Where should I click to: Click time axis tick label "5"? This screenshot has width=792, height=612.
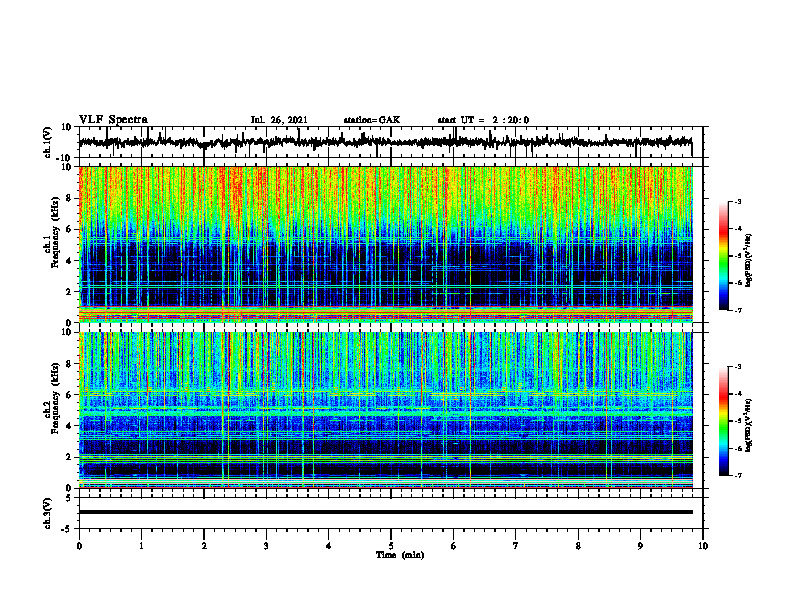click(391, 546)
